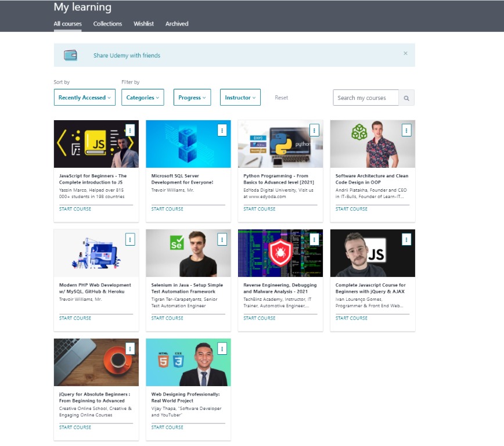Viewport: 504px width, 446px height.
Task: Click the search magnifier icon
Action: (x=407, y=97)
